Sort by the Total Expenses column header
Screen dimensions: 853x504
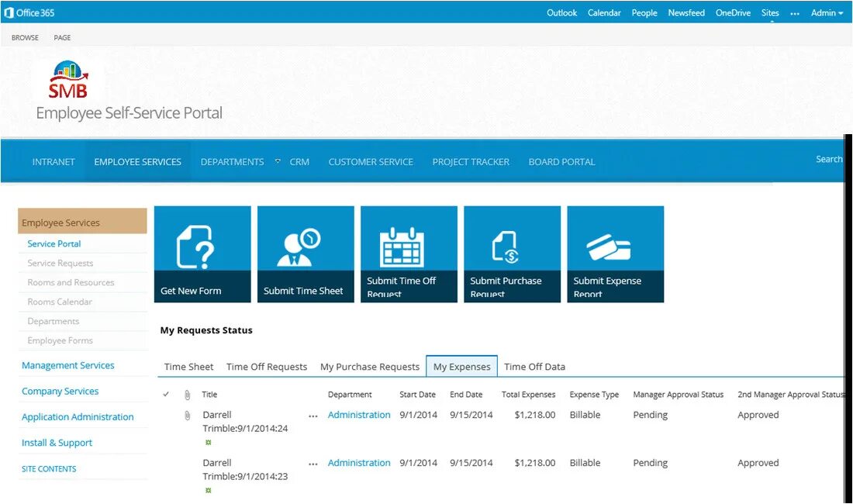pyautogui.click(x=528, y=394)
